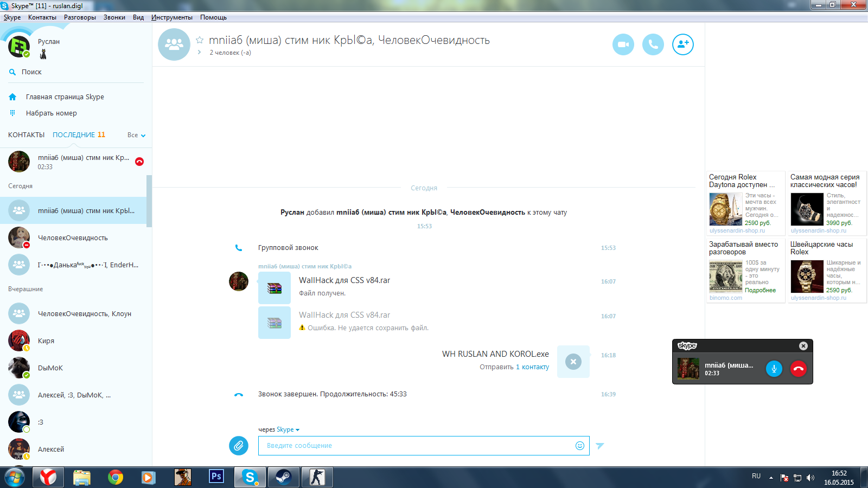Select the Киря contact
Screen dimensions: 868x488
(x=73, y=341)
